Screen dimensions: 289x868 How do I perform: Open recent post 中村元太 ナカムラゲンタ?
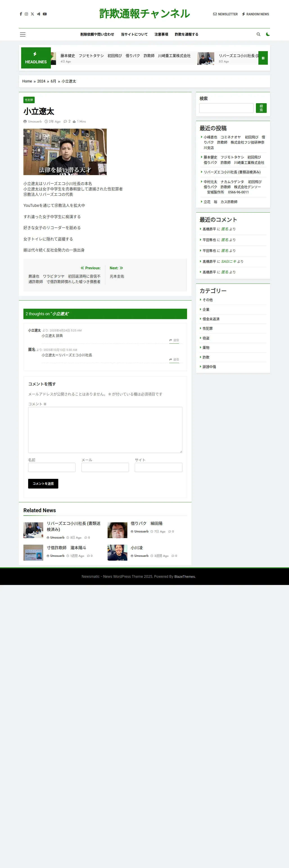click(233, 187)
